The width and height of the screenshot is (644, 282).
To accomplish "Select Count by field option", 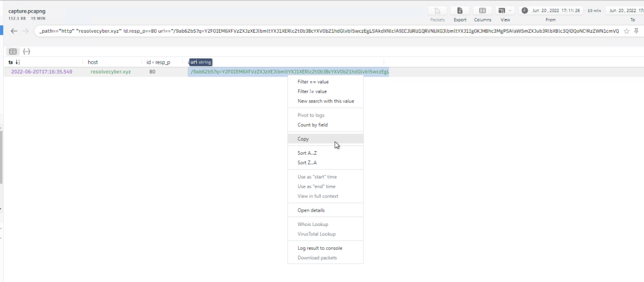I will point(313,125).
